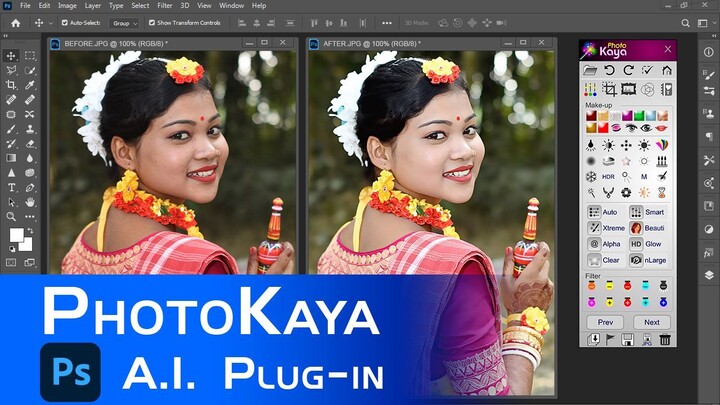Choose the Crop tool in left toolbar

point(11,85)
